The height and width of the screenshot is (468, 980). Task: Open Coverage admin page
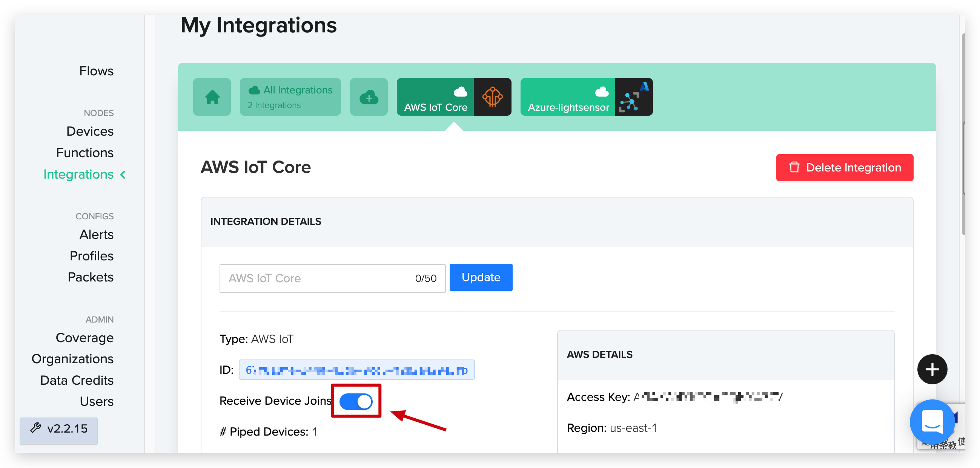pyautogui.click(x=84, y=338)
